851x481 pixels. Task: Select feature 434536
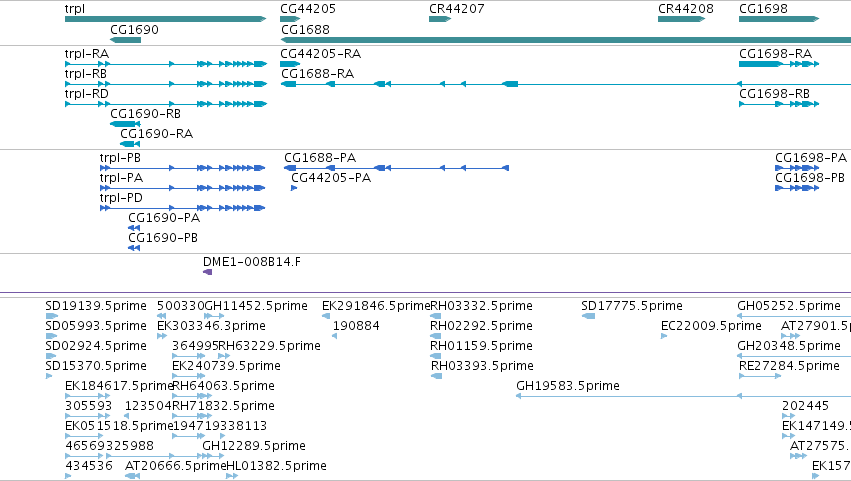point(68,476)
